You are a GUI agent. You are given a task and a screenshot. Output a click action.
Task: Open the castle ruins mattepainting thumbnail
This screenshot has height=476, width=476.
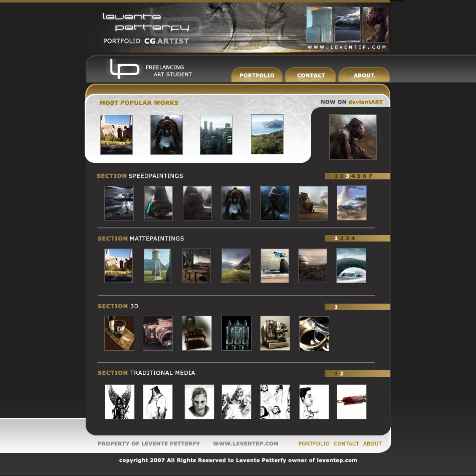tap(118, 266)
